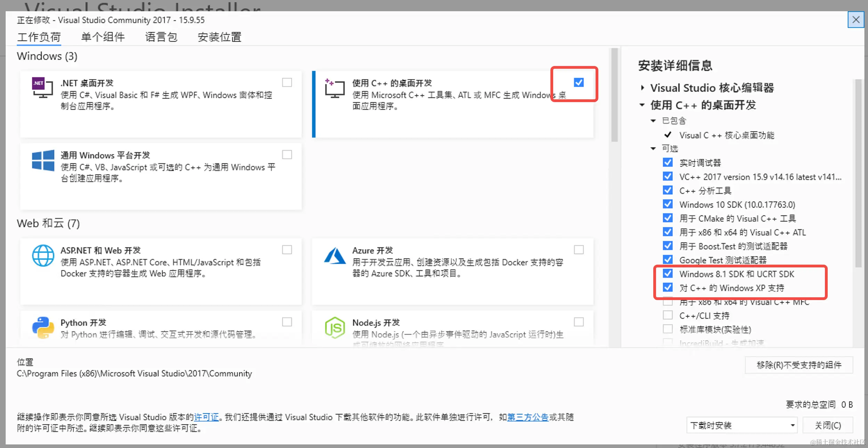Click the ASP.NET Web 开发 globe icon
Viewport: 868px width, 448px height.
click(42, 256)
